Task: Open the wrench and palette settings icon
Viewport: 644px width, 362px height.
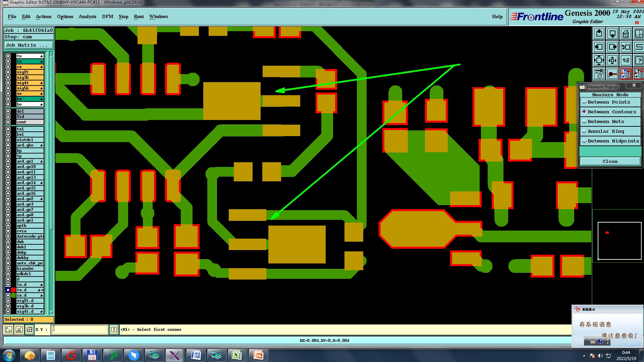Action: point(599,74)
